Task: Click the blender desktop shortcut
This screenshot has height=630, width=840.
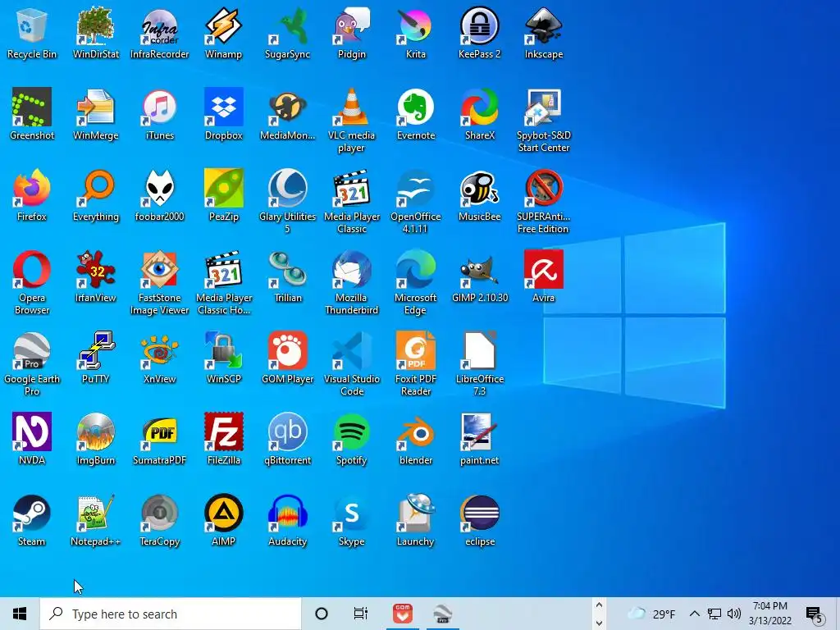Action: [x=416, y=440]
